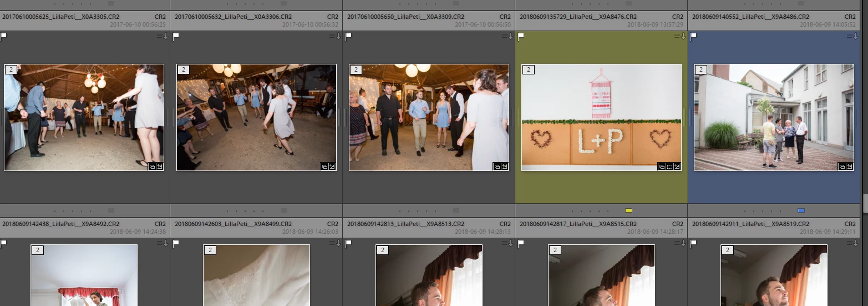
Task: Toggle the pick flag on photo X9A8476
Action: tap(521, 37)
